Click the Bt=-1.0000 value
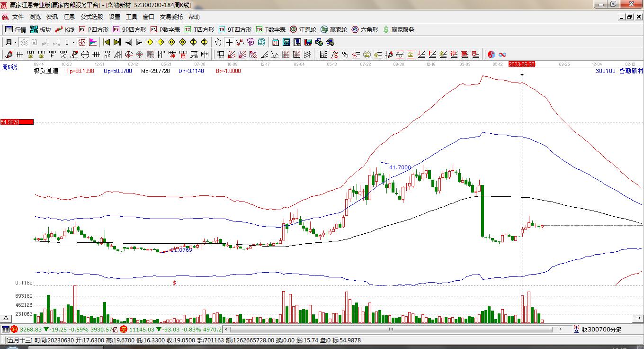Image resolution: width=644 pixels, height=349 pixels. coord(228,71)
